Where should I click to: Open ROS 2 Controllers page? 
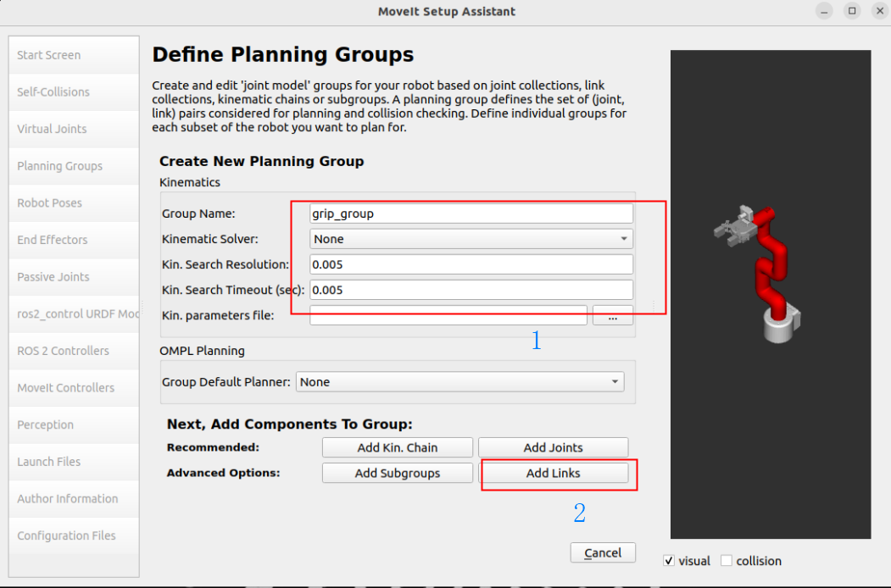pos(74,351)
